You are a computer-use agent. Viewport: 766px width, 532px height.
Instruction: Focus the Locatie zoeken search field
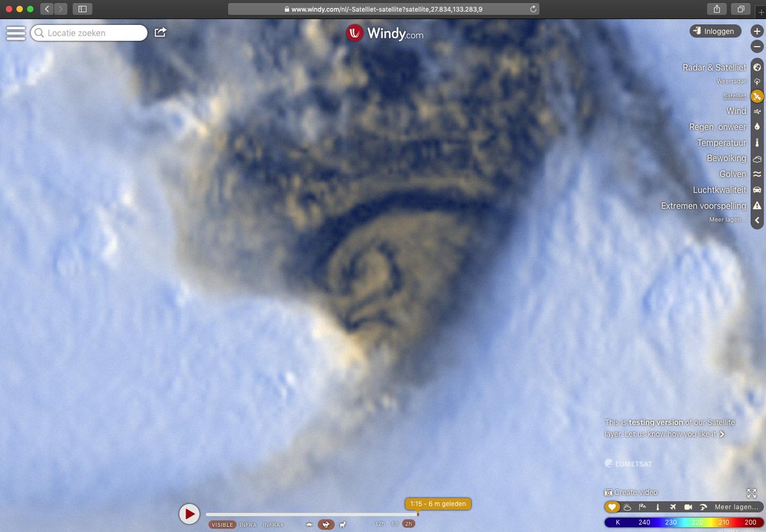click(x=89, y=33)
